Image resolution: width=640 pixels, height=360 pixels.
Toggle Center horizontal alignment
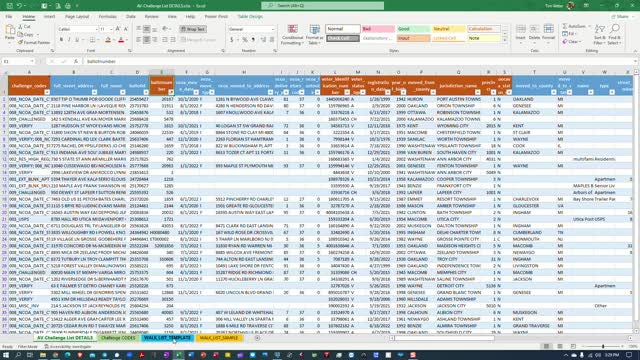(147, 40)
